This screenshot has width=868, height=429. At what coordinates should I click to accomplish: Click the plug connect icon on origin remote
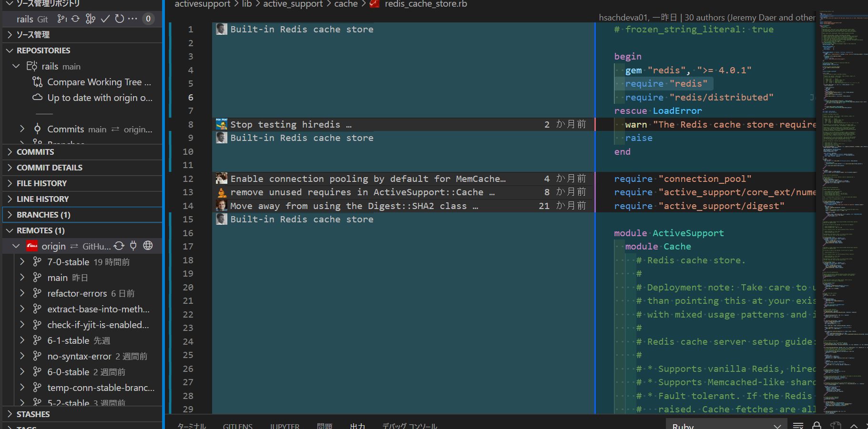[x=133, y=246]
